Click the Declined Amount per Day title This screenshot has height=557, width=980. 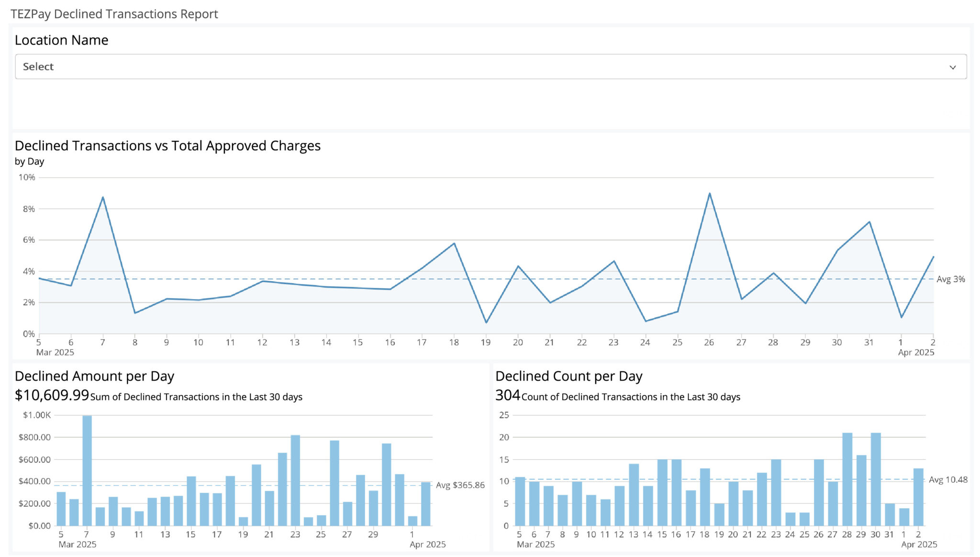coord(94,376)
